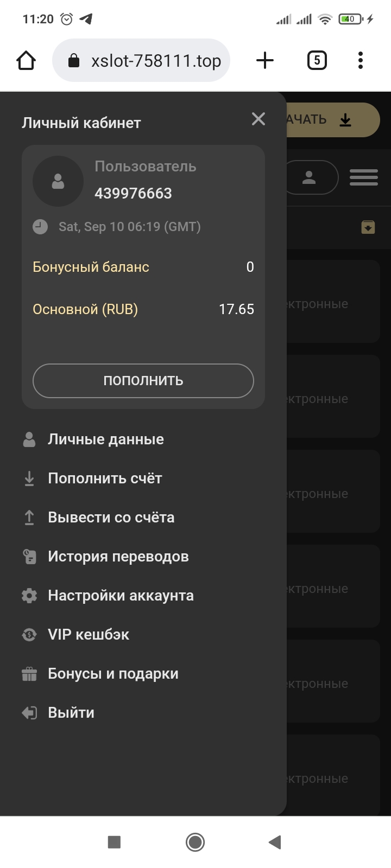The image size is (391, 868).
Task: Close the Личный кабинет side panel
Action: pos(258,119)
